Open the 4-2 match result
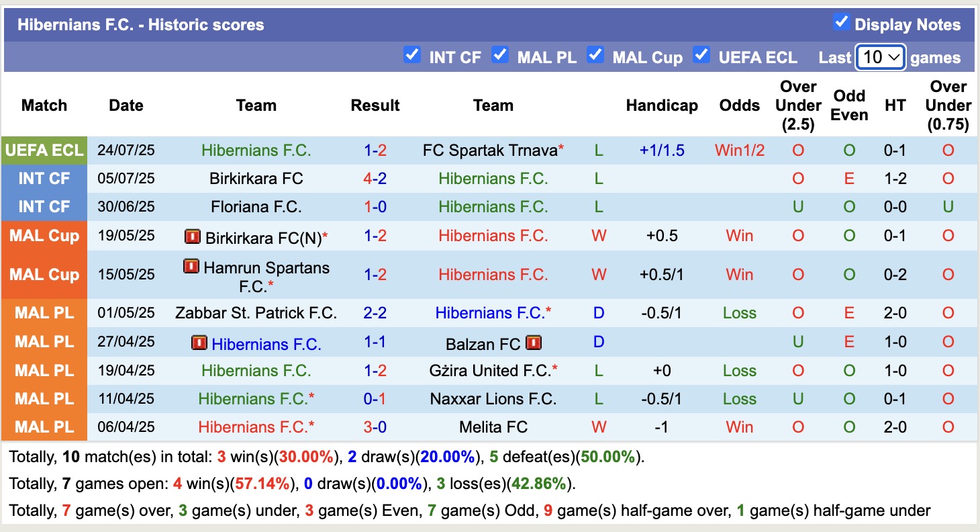This screenshot has height=532, width=980. coord(375,179)
